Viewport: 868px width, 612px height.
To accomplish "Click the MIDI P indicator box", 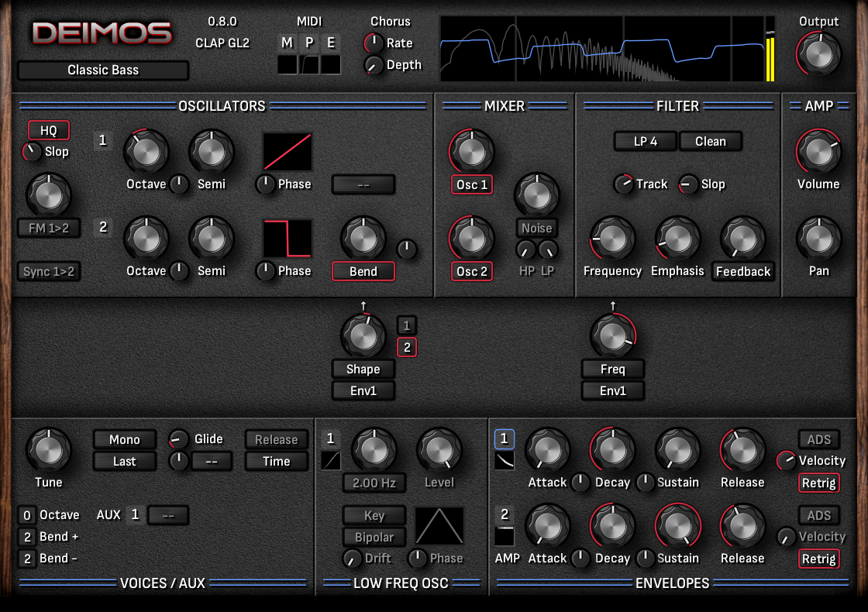I will coord(309,65).
